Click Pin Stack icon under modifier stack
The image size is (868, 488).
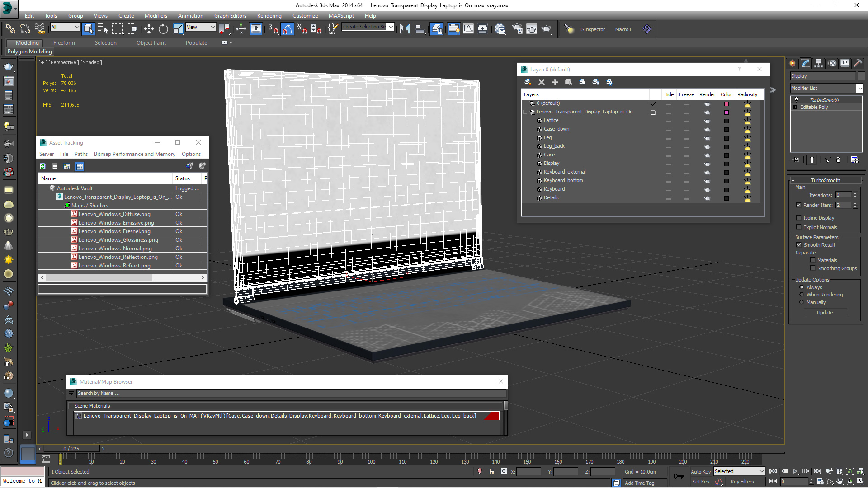[796, 160]
